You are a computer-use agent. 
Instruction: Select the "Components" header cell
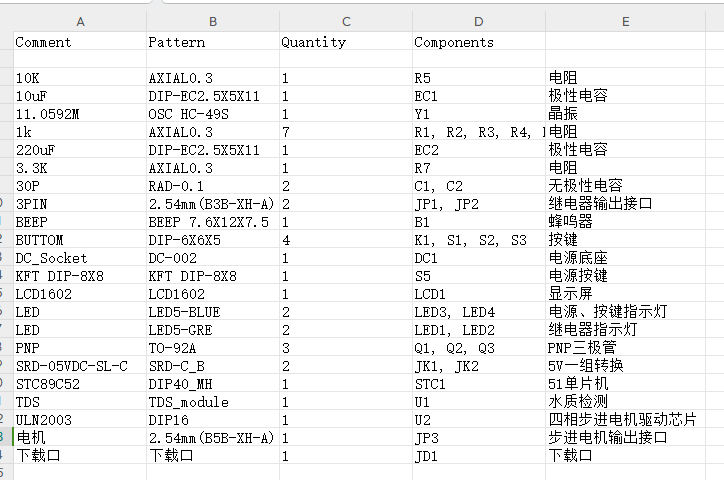coord(454,42)
